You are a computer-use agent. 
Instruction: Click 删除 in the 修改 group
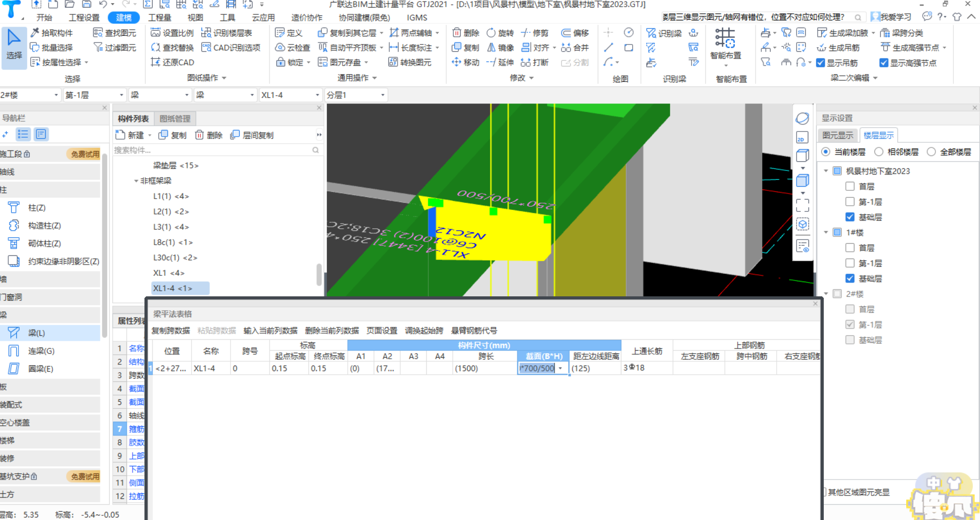(466, 33)
